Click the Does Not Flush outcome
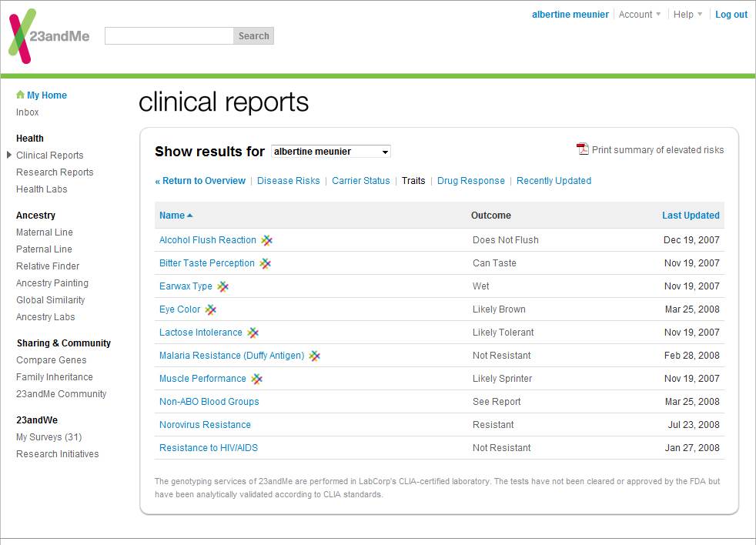 [x=506, y=240]
